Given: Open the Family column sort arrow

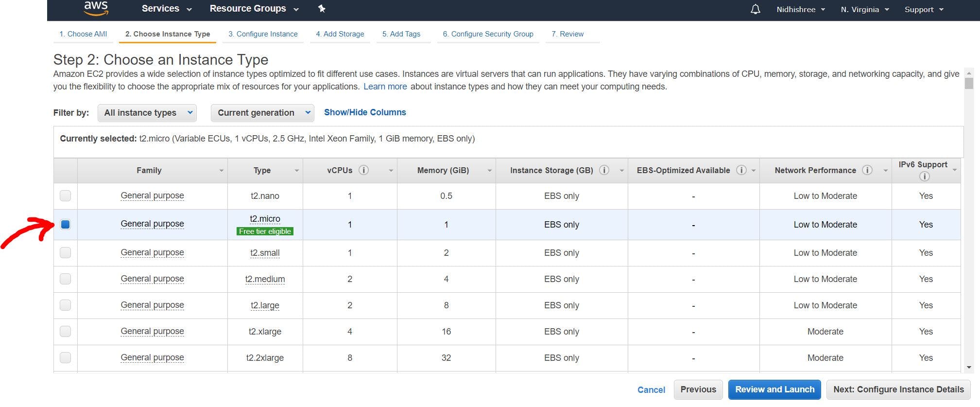Looking at the screenshot, I should [221, 171].
